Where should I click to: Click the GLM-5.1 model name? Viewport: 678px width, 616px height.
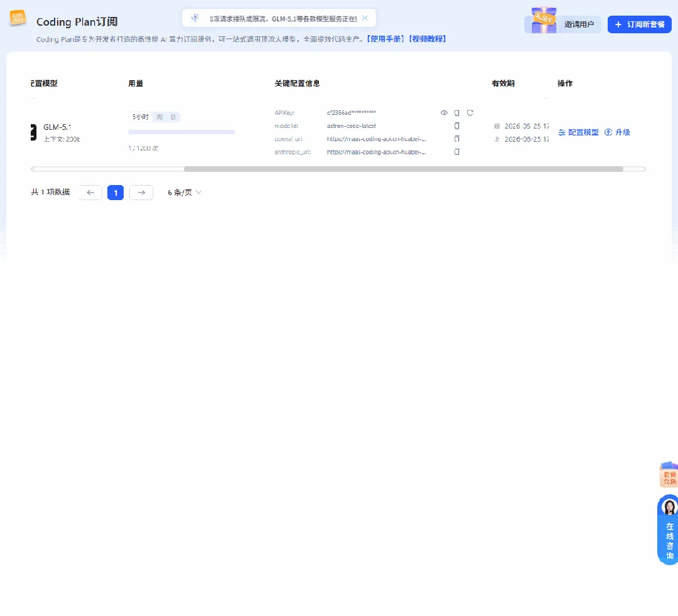click(58, 127)
